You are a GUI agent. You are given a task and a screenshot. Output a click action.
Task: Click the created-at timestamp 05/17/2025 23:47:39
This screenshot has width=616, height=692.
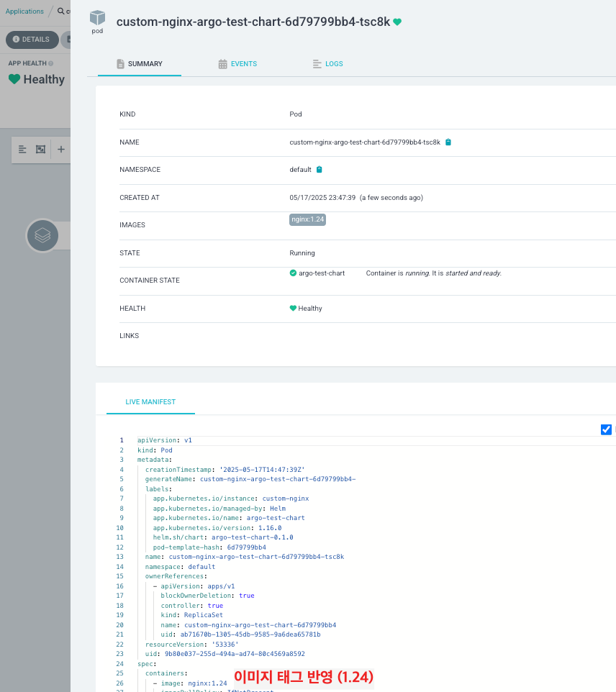click(x=322, y=198)
